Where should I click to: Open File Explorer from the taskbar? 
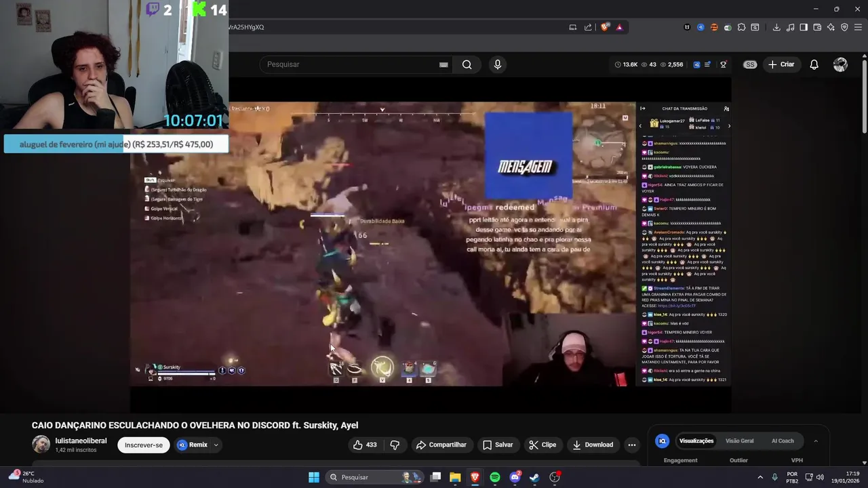pos(455,477)
